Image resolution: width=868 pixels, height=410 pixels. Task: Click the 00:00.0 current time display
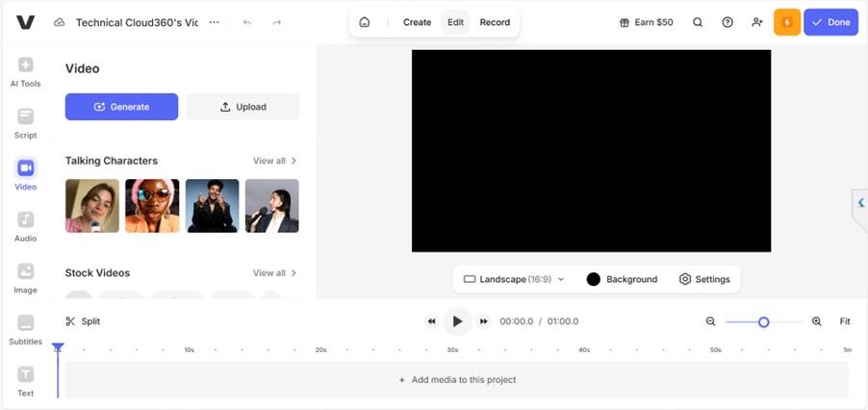pos(517,321)
